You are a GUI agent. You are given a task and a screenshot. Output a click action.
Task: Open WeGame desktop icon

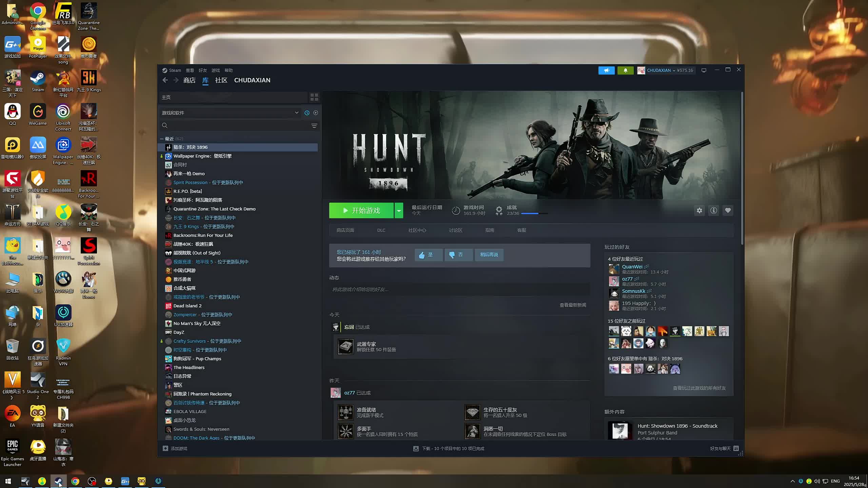(38, 115)
